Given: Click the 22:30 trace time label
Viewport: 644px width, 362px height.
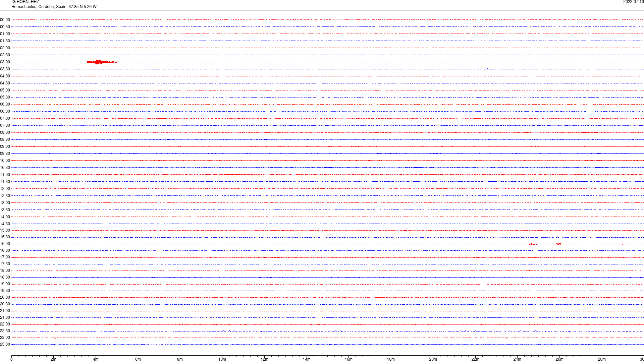Looking at the screenshot, I should [5, 331].
